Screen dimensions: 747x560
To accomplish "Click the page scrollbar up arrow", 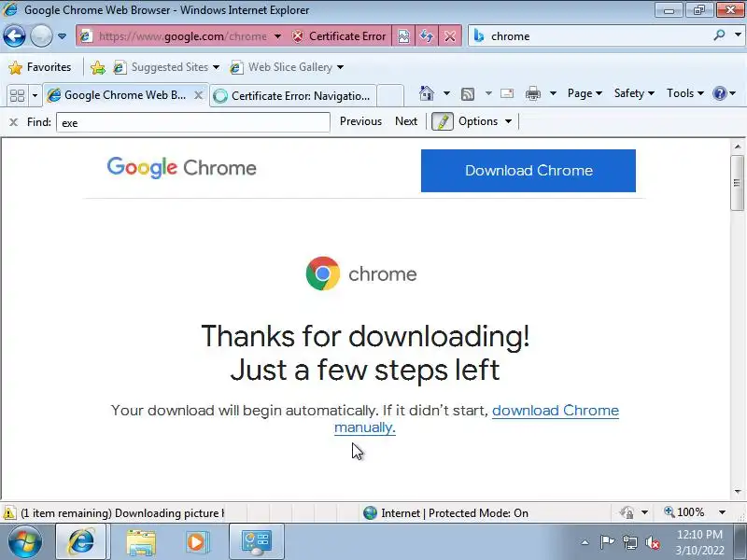I will pyautogui.click(x=738, y=147).
